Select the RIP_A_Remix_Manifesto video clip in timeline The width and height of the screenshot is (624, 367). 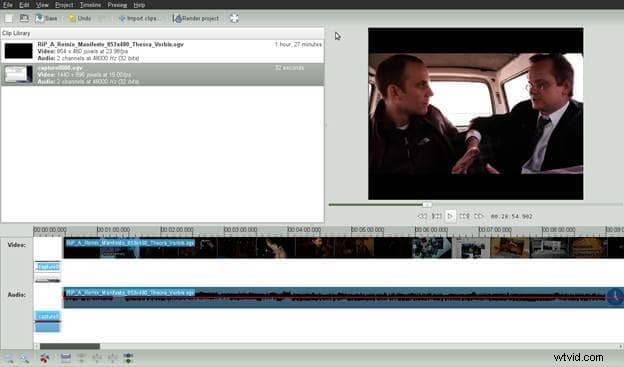(343, 248)
